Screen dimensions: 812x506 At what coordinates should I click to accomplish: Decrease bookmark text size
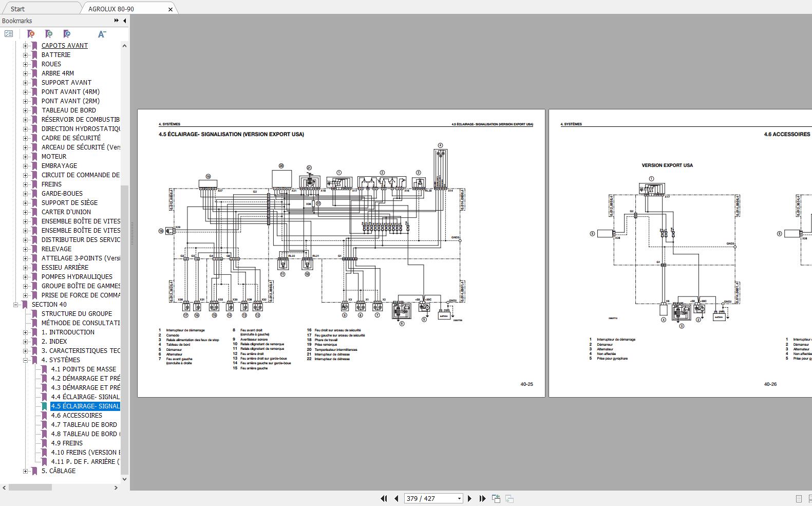tap(102, 34)
